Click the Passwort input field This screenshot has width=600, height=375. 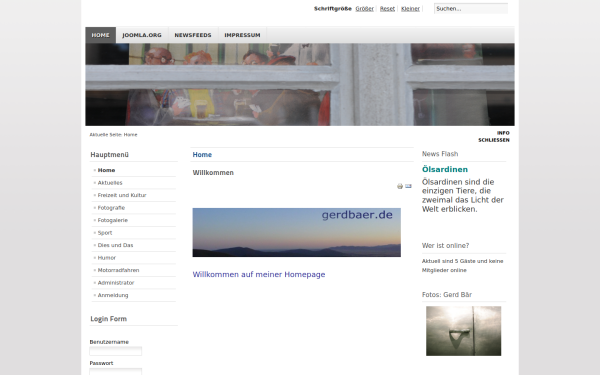click(x=116, y=372)
